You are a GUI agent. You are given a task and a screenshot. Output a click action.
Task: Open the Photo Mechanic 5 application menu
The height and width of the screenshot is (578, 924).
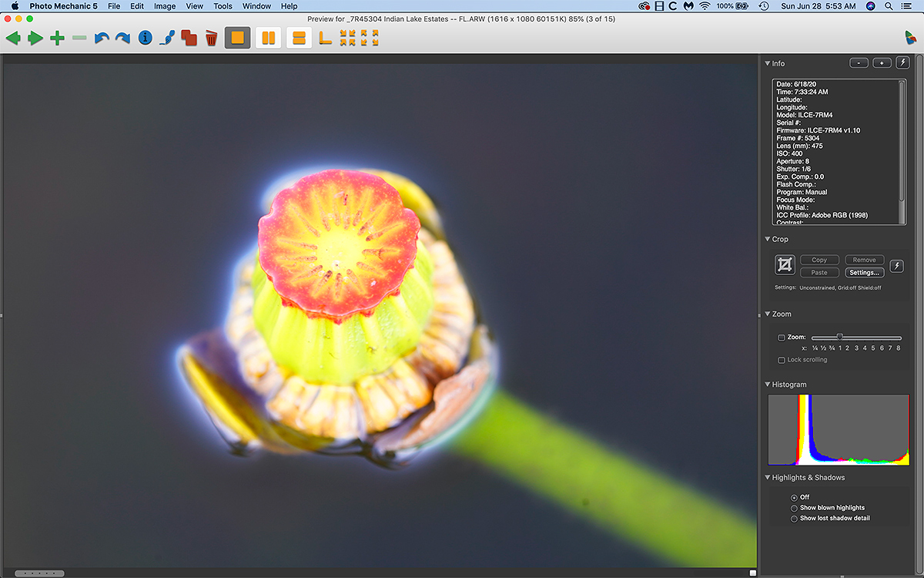tap(64, 6)
